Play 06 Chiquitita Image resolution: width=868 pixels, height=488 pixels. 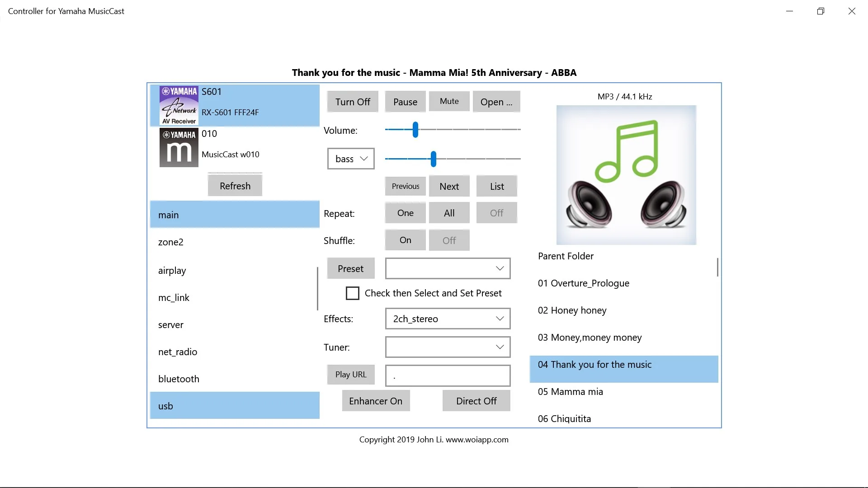point(623,419)
